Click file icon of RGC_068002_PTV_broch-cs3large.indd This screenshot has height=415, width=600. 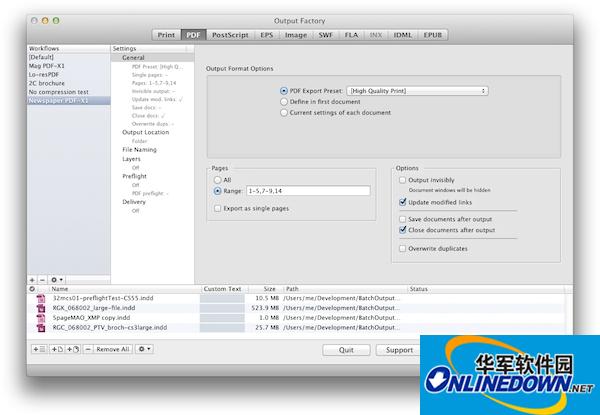(41, 328)
